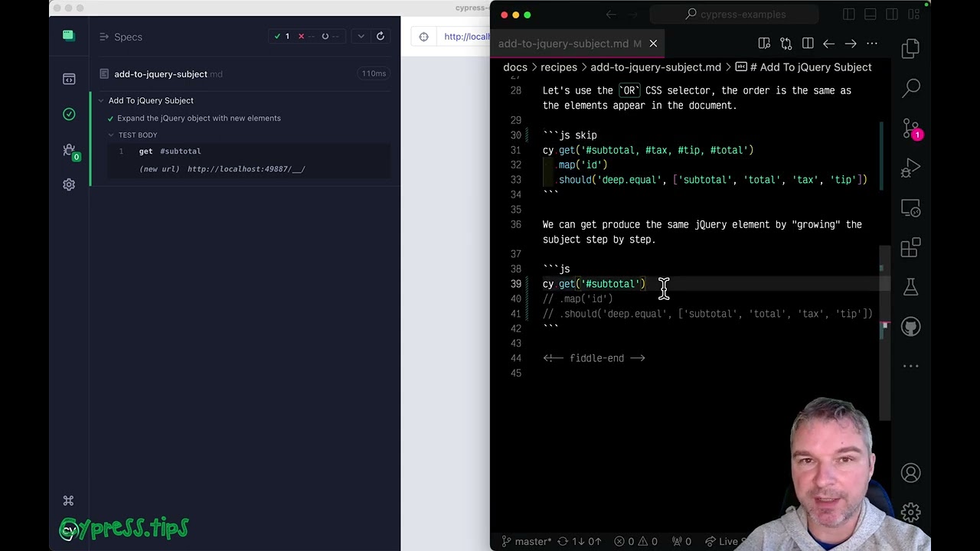Go forward in VS Code title bar history
980x551 pixels.
(634, 15)
